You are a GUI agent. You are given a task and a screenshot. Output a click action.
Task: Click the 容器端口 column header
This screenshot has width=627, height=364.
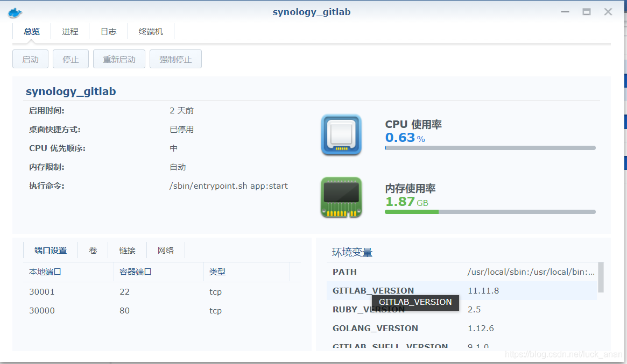[x=159, y=272]
